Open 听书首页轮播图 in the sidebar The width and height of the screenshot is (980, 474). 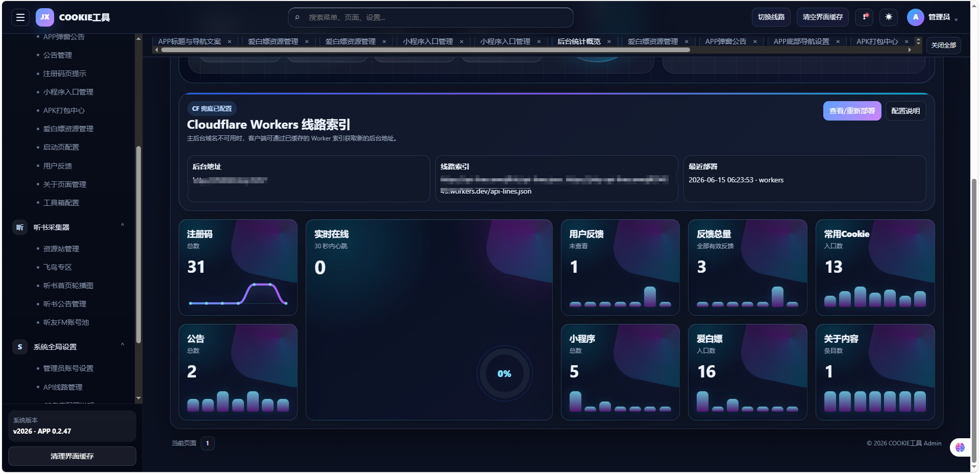pyautogui.click(x=68, y=286)
